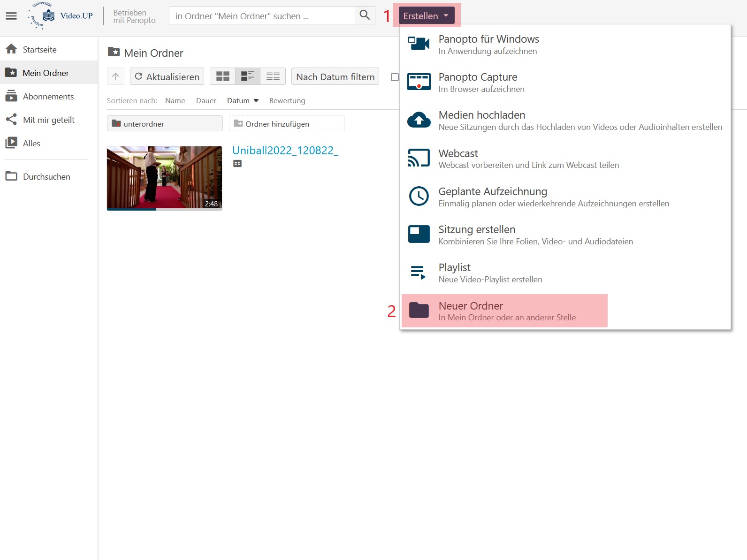
Task: Open the hamburger navigation menu
Action: 11,16
